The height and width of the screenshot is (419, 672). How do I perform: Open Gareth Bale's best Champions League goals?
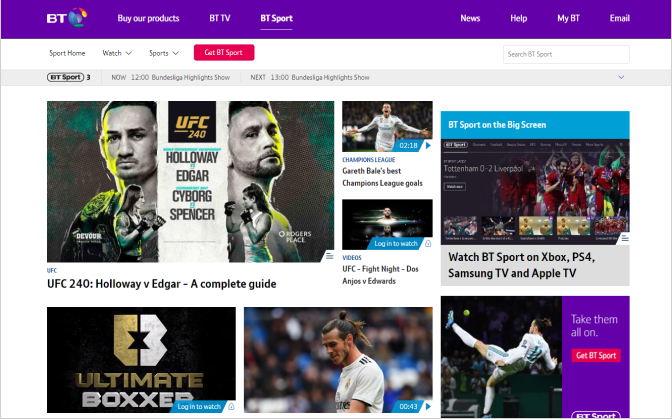(382, 177)
